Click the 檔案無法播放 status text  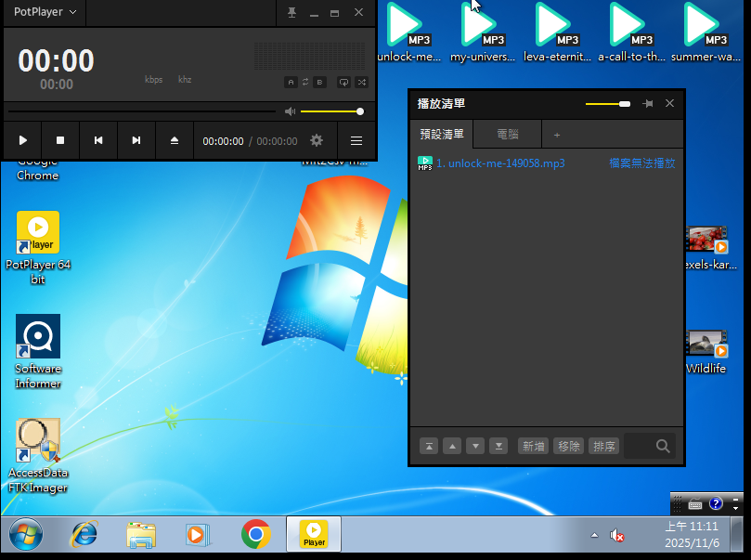641,163
